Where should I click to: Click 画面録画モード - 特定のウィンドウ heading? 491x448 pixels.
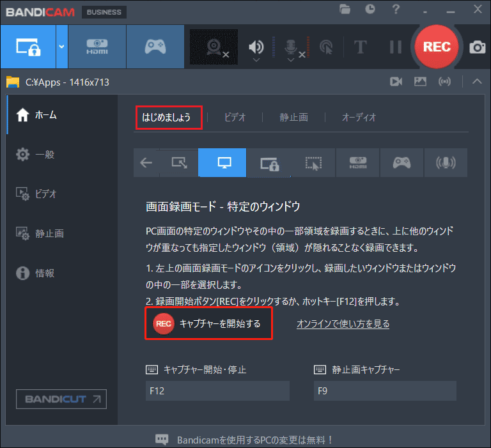coord(223,206)
